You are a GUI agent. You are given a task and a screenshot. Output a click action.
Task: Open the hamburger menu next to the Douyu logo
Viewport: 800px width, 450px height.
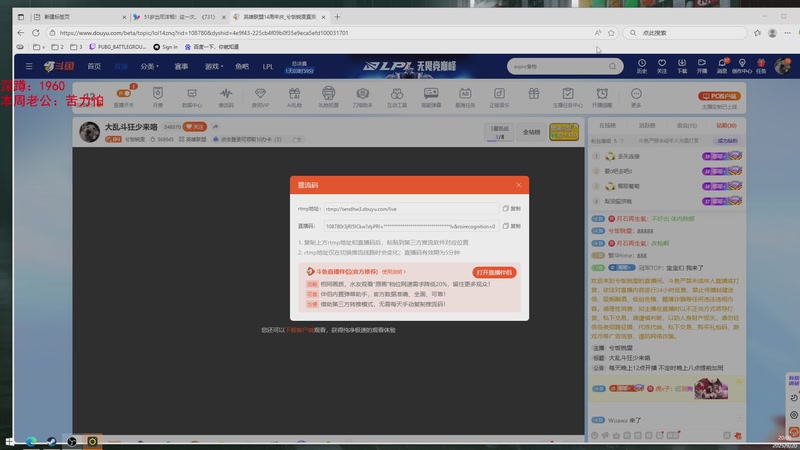[29, 66]
